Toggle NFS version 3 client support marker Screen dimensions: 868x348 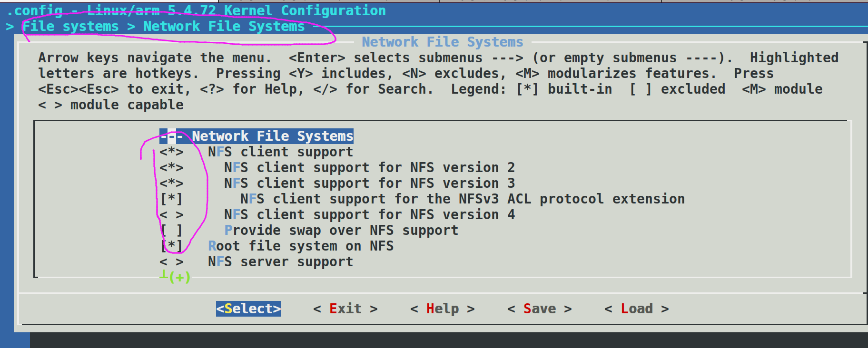pos(171,184)
